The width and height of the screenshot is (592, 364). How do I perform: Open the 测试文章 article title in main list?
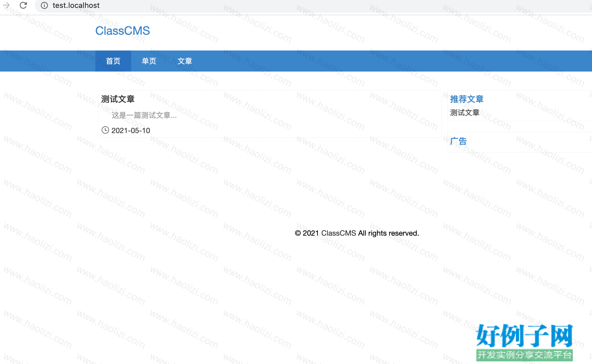click(x=118, y=99)
